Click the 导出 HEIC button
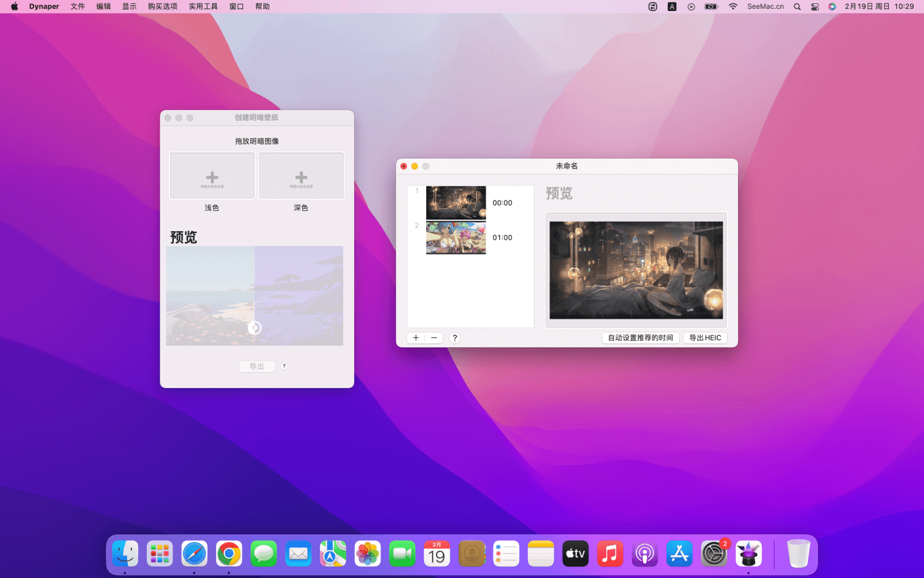The width and height of the screenshot is (924, 578). point(705,338)
